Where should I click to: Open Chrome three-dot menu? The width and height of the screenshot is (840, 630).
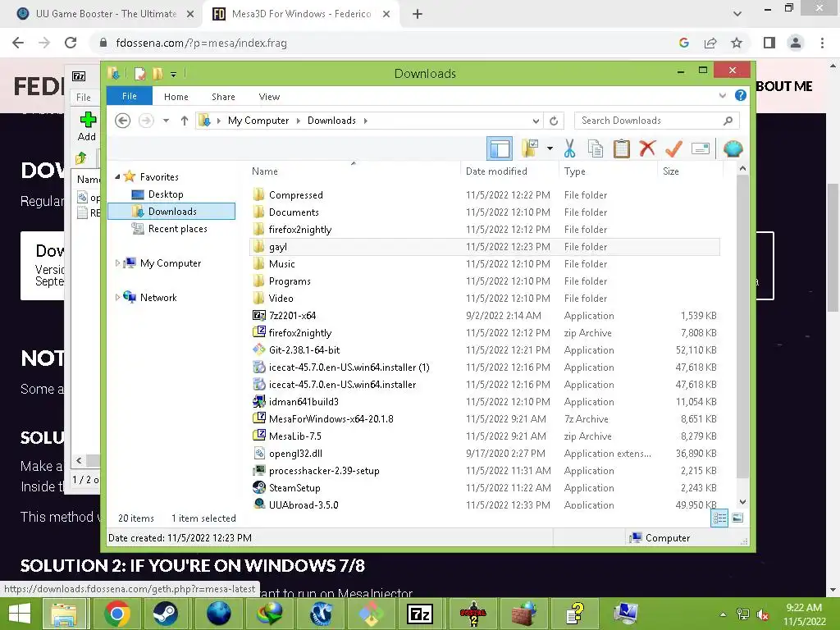(x=822, y=43)
